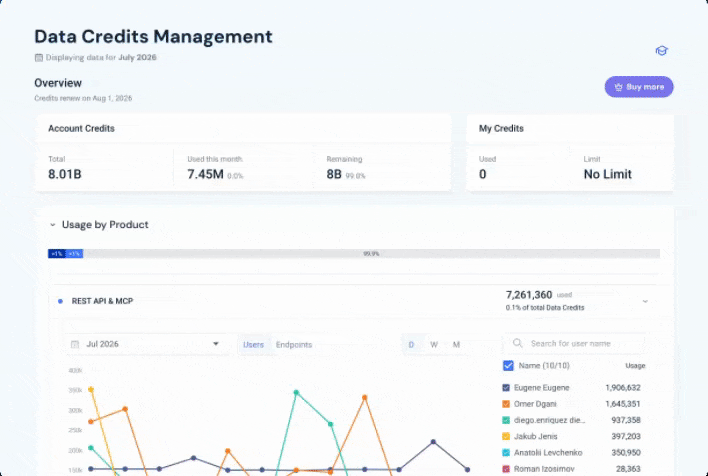Switch to the Endpoints tab
Screen dimensions: 708x476
click(x=293, y=345)
